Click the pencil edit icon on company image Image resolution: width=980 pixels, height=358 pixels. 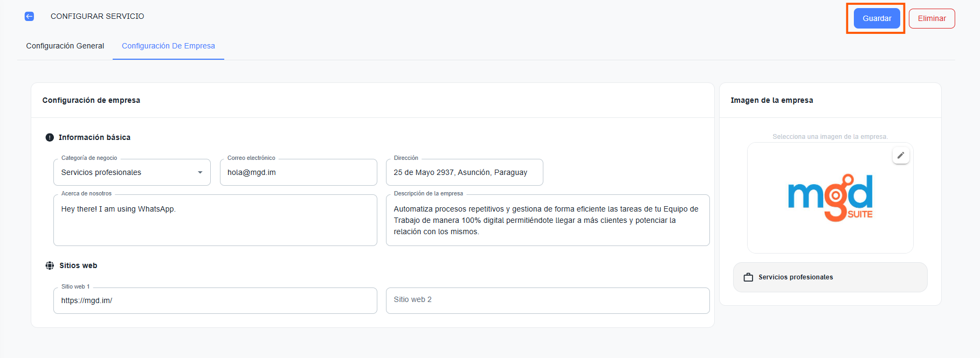coord(900,156)
